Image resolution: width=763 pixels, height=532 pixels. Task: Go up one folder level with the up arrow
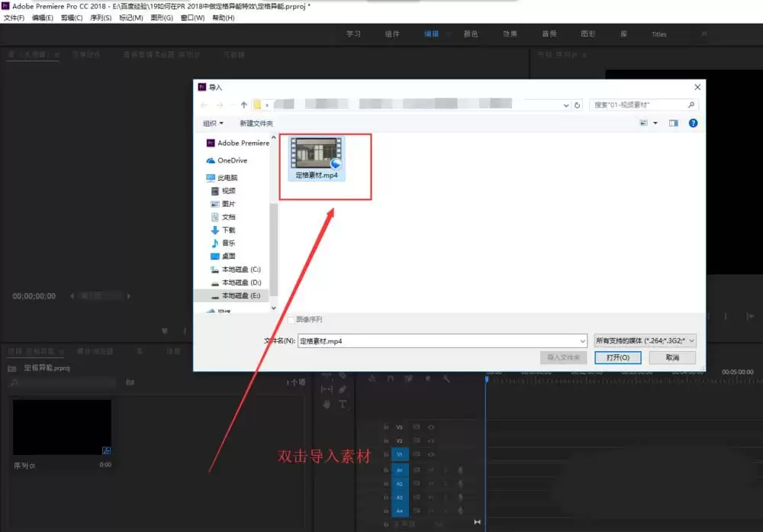point(243,105)
